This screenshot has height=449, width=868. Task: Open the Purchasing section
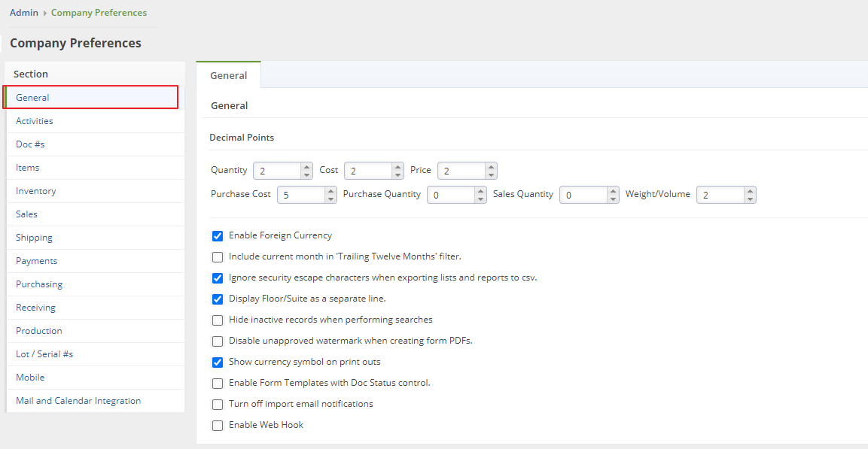(x=95, y=284)
